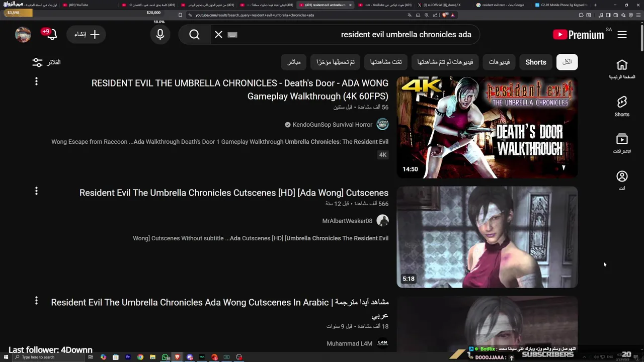This screenshot has height=362, width=644.
Task: Select the Videos (فيديوهات) filter chip
Action: pyautogui.click(x=499, y=62)
